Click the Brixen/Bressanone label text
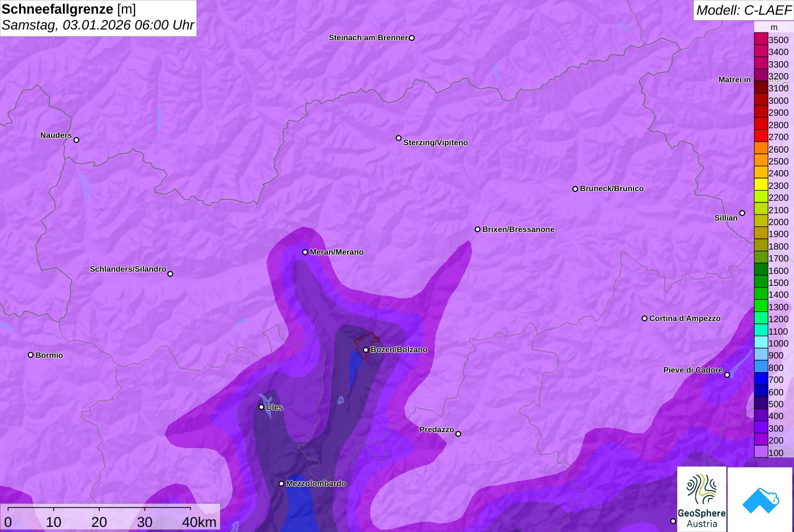This screenshot has width=794, height=532. pyautogui.click(x=518, y=230)
